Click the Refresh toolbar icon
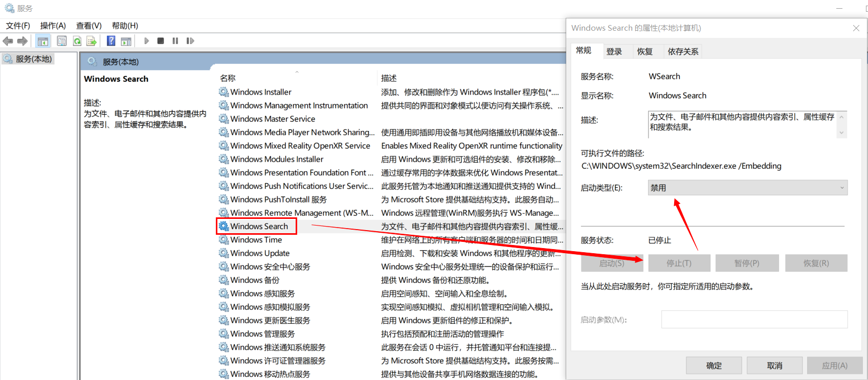The height and width of the screenshot is (380, 868). click(x=77, y=41)
